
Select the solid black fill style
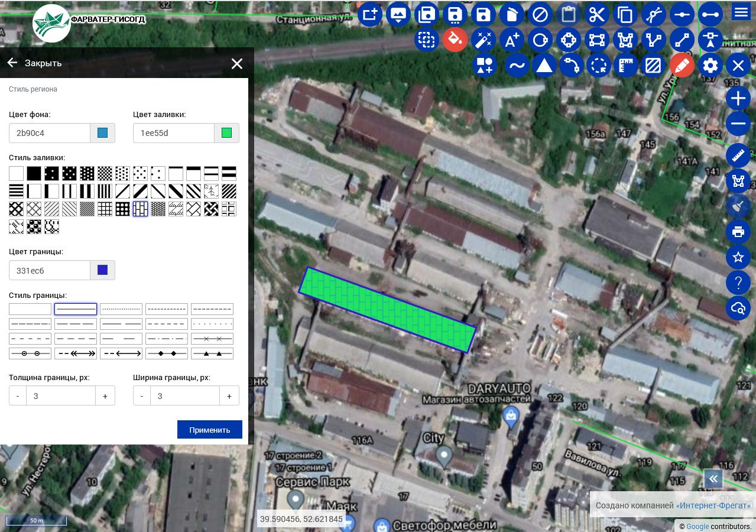(34, 173)
